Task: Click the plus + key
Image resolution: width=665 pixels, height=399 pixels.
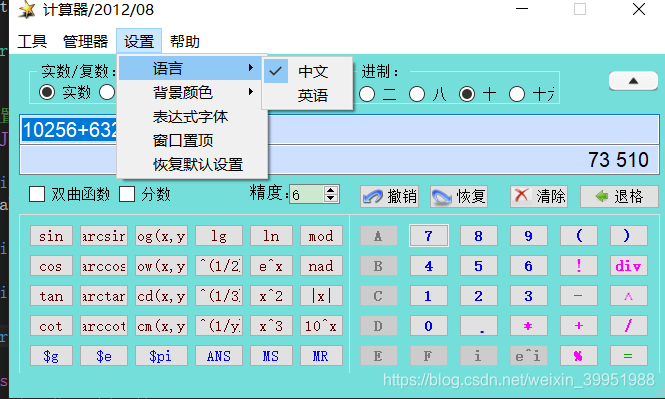Action: coord(579,326)
